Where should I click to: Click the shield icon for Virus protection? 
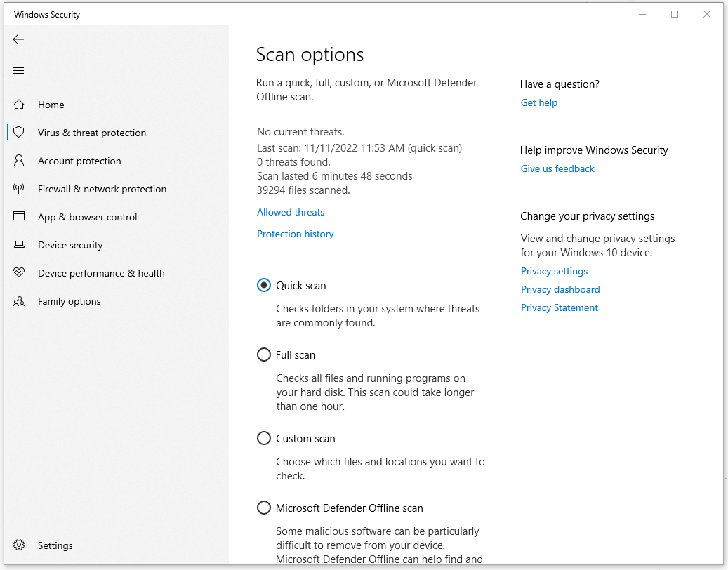(19, 132)
